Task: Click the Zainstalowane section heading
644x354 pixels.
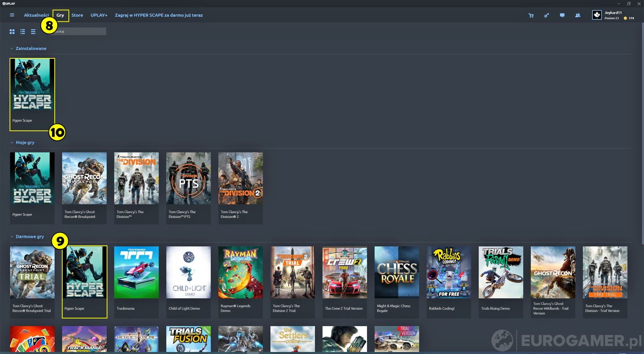Action: coord(31,49)
